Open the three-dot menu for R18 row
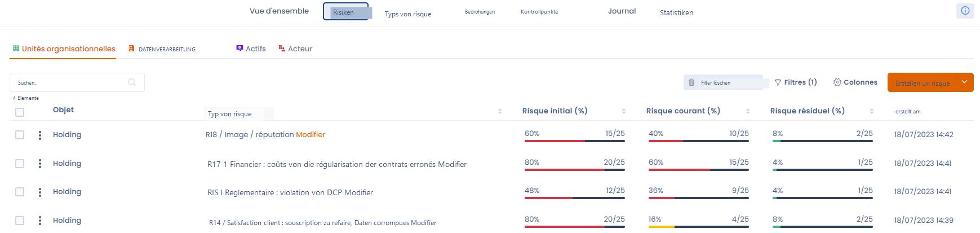The width and height of the screenshot is (980, 233). (40, 135)
